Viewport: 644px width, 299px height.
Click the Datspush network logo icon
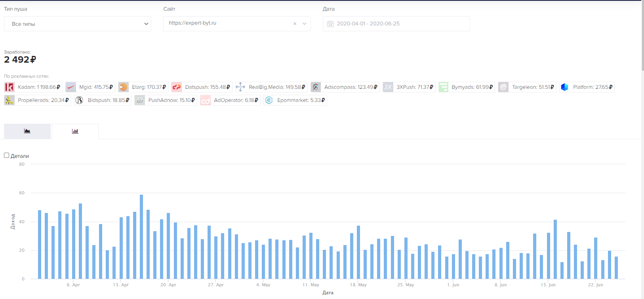[x=177, y=87]
